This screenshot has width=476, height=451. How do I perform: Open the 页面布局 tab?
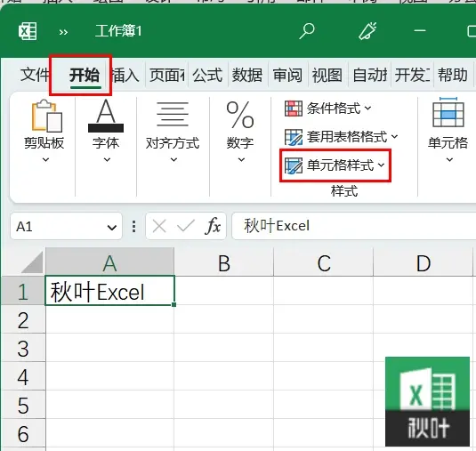[167, 75]
